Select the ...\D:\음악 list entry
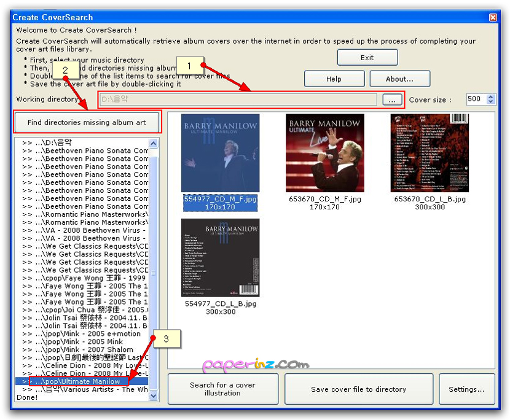This screenshot has height=420, width=510. pos(82,142)
